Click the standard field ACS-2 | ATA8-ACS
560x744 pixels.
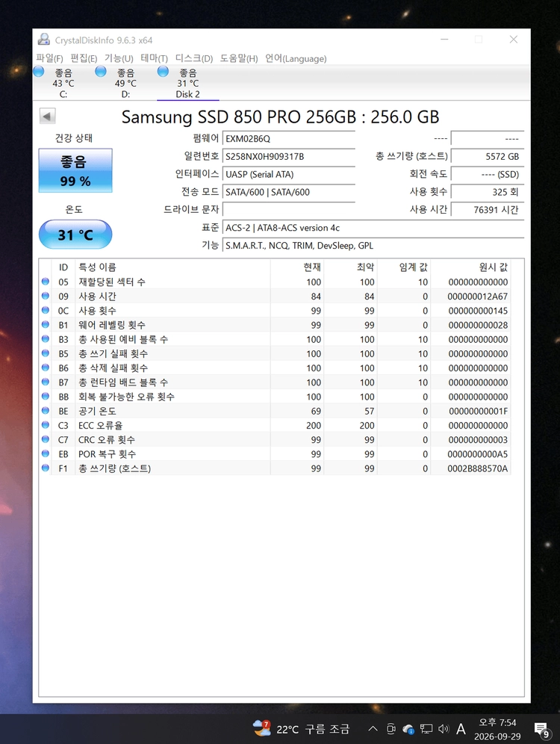tap(373, 227)
